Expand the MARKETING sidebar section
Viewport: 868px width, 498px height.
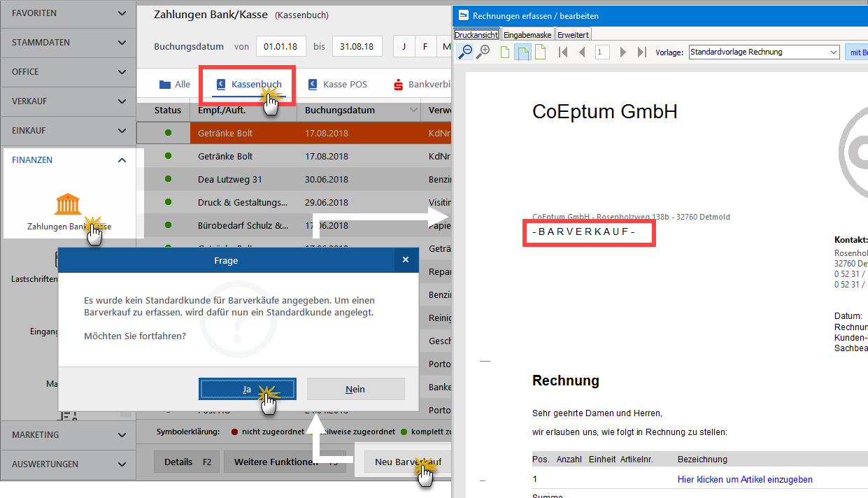(122, 435)
